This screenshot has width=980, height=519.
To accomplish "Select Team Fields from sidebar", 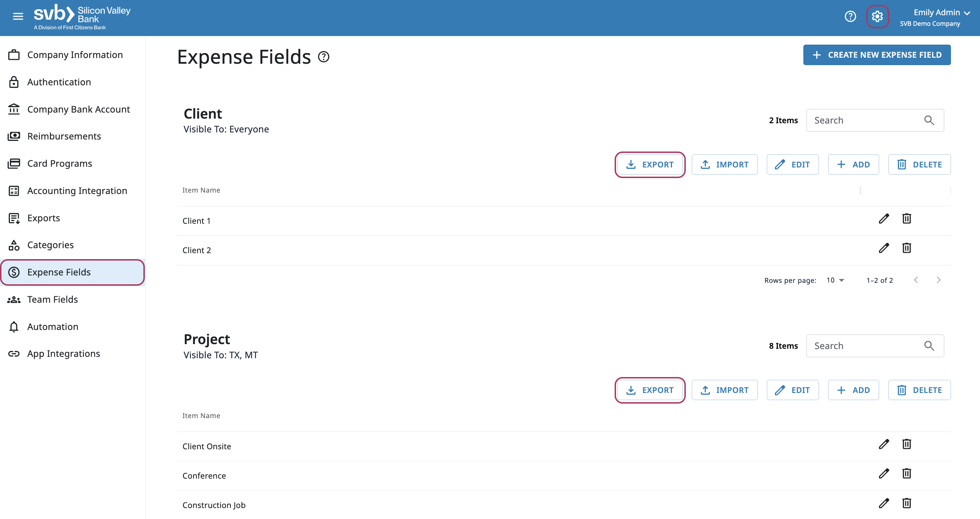I will click(x=52, y=300).
